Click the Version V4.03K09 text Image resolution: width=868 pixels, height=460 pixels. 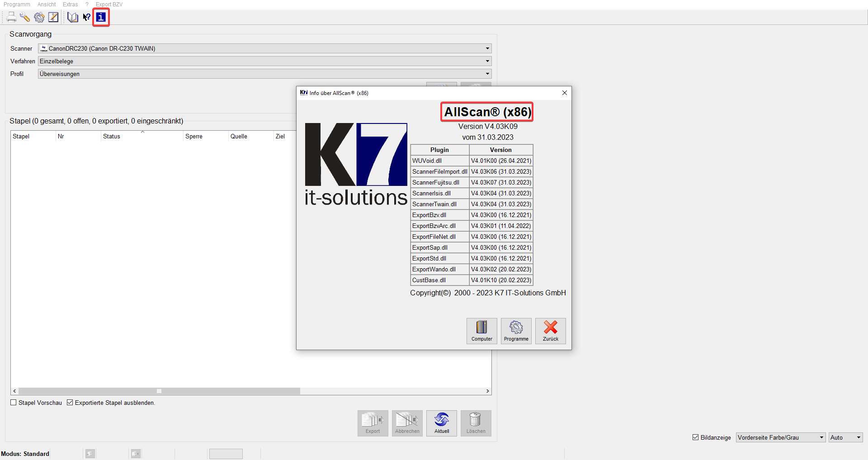488,126
